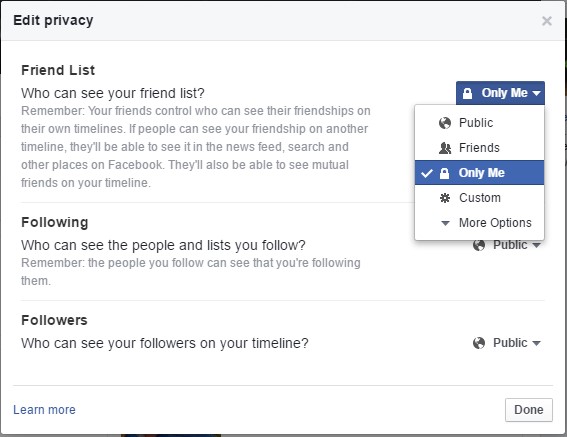Open the Followers Public privacy dropdown

tap(507, 343)
